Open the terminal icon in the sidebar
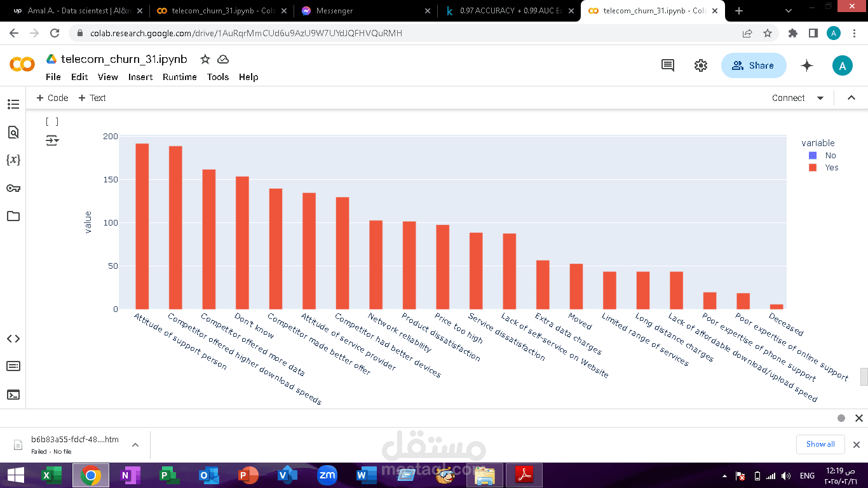The width and height of the screenshot is (868, 488). pos(13,395)
